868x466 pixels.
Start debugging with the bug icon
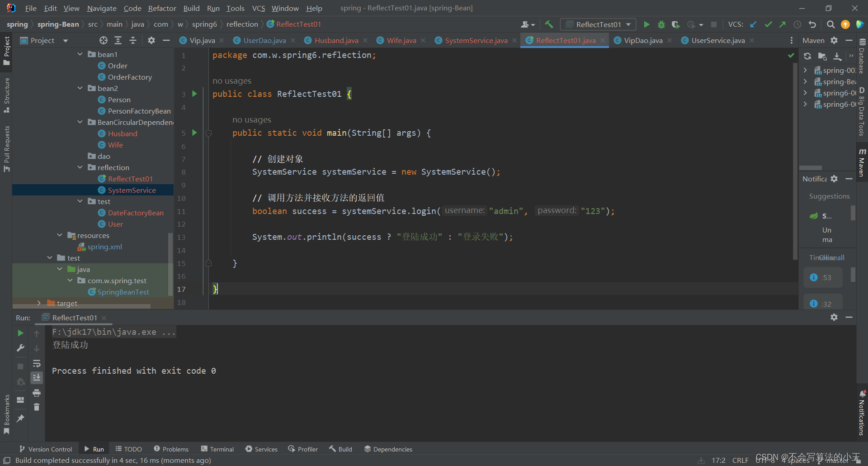[x=661, y=24]
